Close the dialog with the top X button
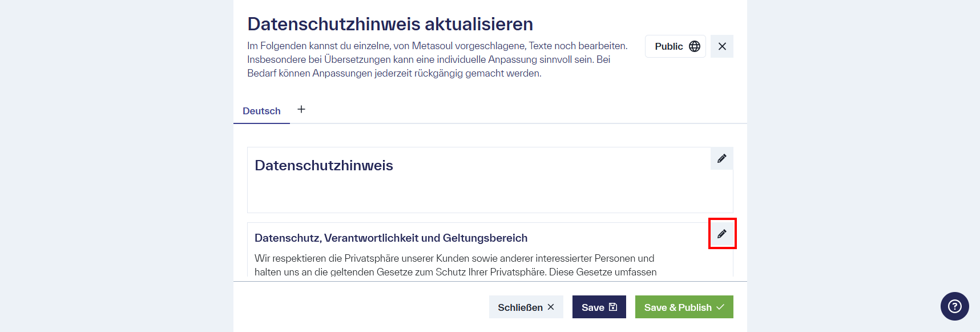The height and width of the screenshot is (332, 980). click(721, 46)
